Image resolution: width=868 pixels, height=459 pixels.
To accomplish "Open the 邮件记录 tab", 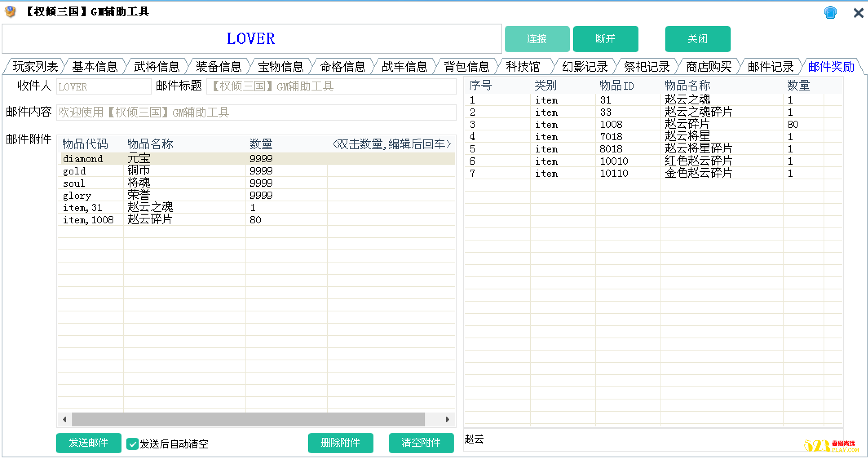I will [x=771, y=66].
